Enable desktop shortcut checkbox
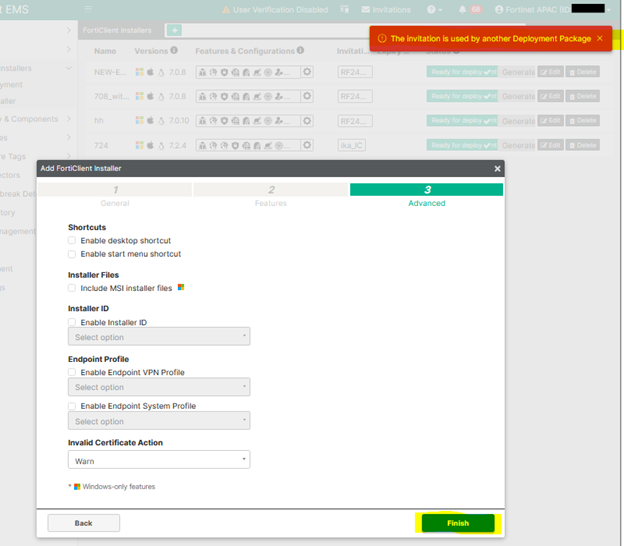The height and width of the screenshot is (546, 624). click(x=72, y=240)
